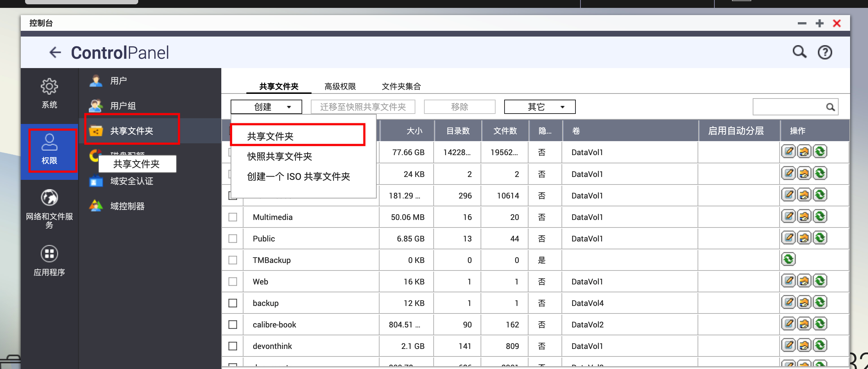This screenshot has width=868, height=369.
Task: Sort by the 文件数 column header
Action: tap(505, 131)
